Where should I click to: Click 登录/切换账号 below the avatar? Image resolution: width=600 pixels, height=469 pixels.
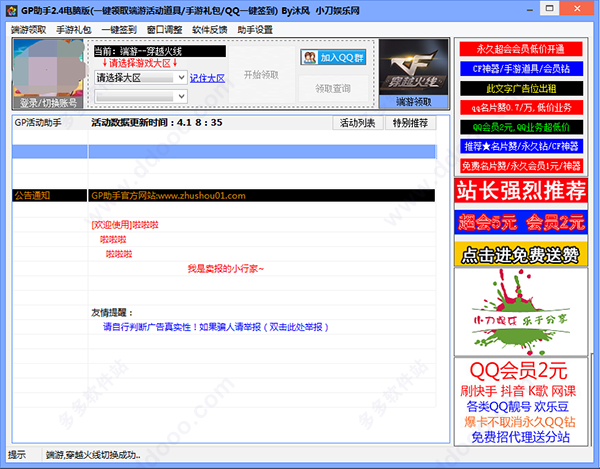pos(48,103)
